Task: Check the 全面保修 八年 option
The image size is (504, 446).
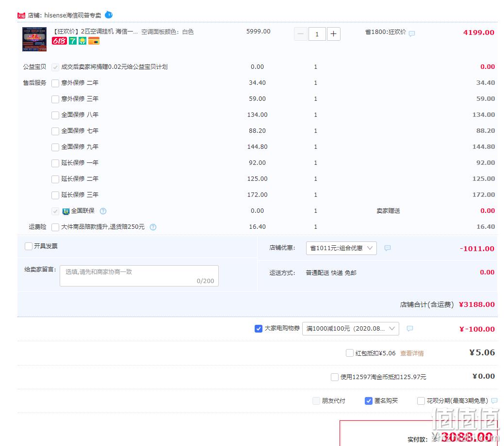Action: pos(55,115)
